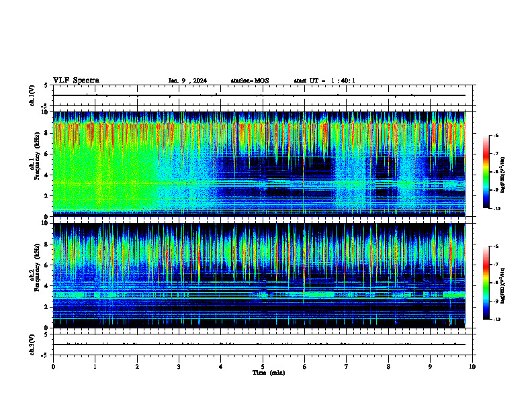Click the "-10" label on ch.2 color scale
The height and width of the screenshot is (411, 532).
pos(497,320)
